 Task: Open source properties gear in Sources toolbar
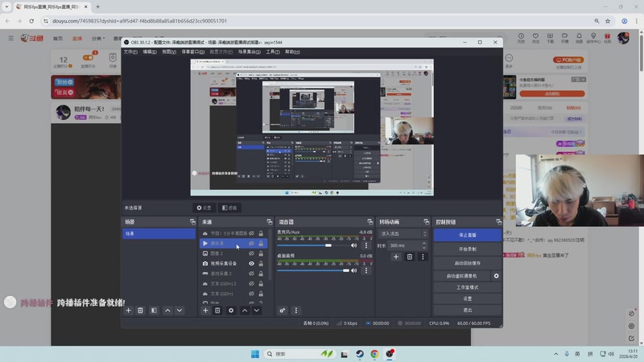(231, 311)
